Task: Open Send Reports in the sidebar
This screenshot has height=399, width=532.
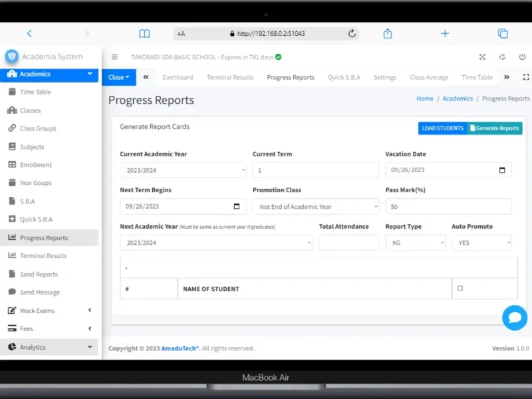Action: tap(49, 274)
